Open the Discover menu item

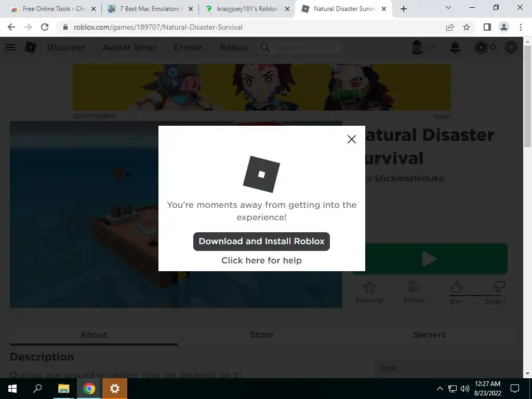click(66, 47)
